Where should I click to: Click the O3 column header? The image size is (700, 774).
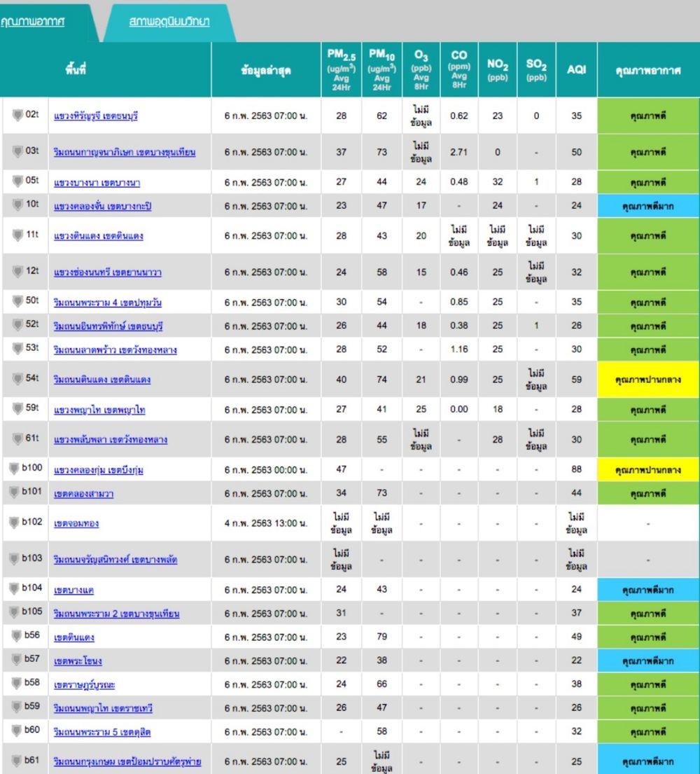421,69
